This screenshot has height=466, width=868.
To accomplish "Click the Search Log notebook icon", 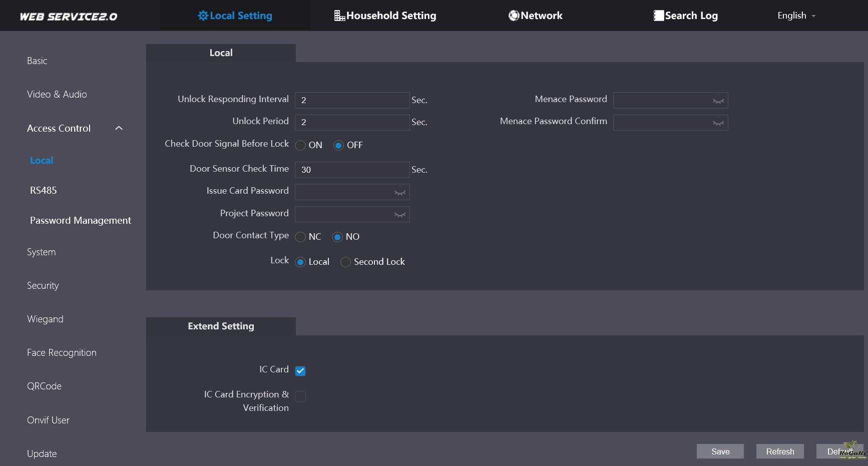I will (x=658, y=16).
